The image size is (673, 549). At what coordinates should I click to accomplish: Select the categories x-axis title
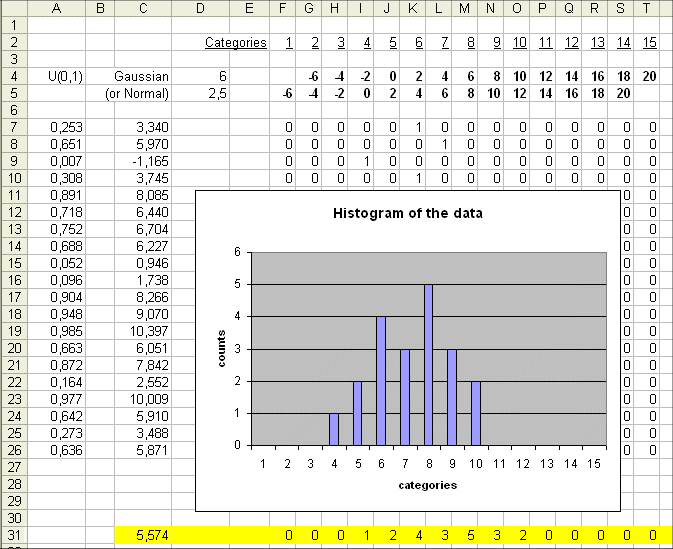[426, 484]
